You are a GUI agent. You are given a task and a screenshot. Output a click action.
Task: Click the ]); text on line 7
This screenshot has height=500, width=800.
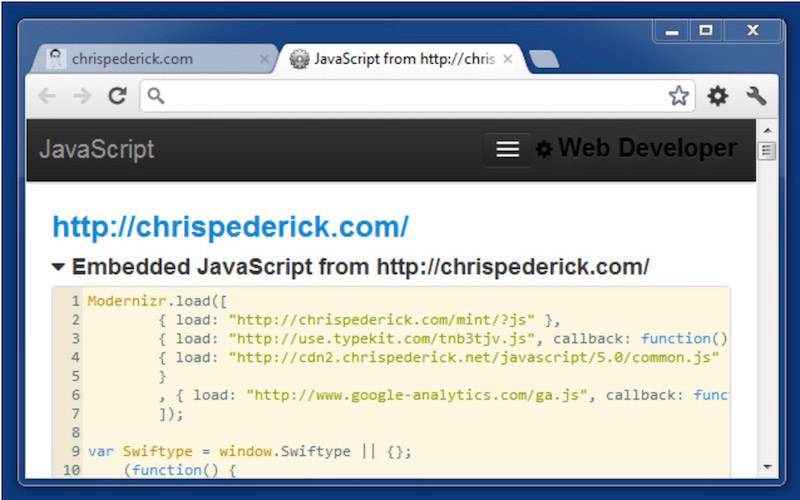coord(171,414)
